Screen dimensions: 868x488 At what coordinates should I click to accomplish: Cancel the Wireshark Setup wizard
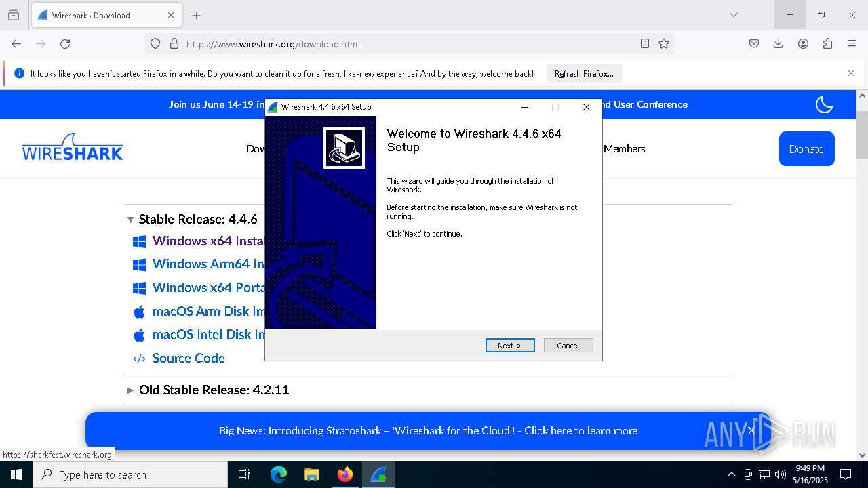pyautogui.click(x=568, y=346)
